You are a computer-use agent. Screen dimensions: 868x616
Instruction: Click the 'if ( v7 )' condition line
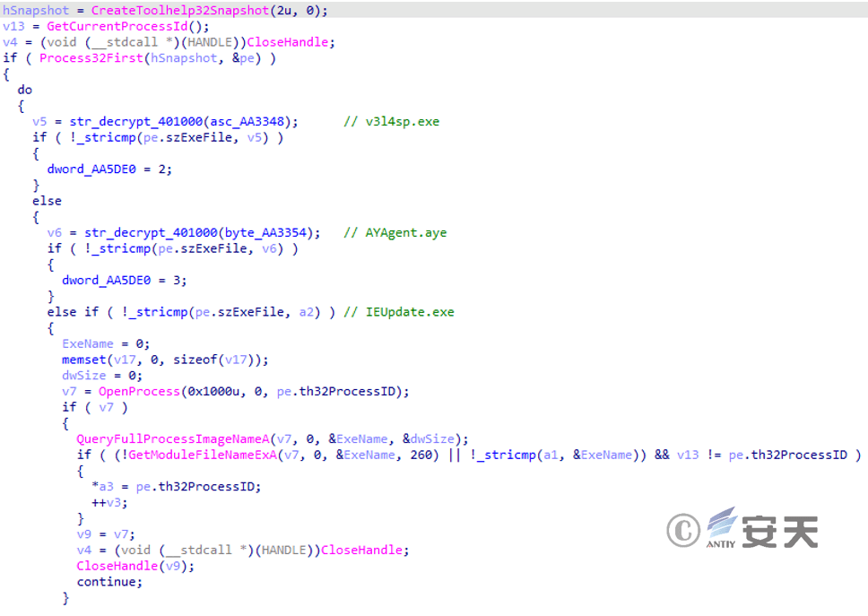click(95, 407)
